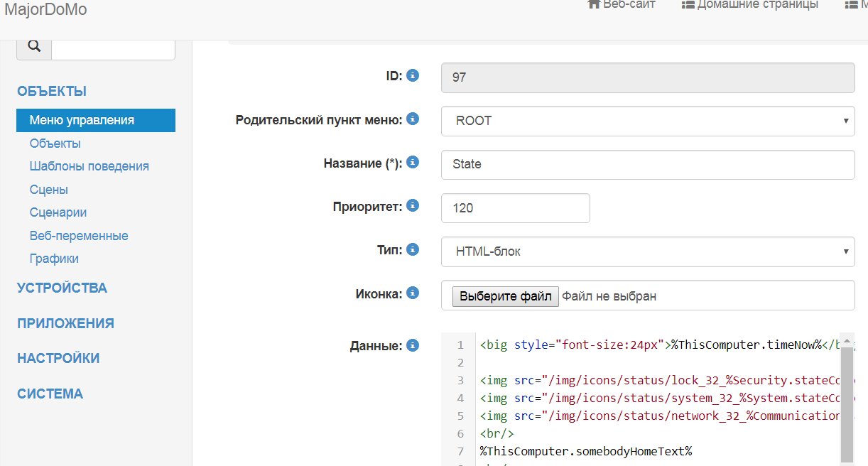
Task: Focus the Приоритет field with value 120
Action: click(x=515, y=208)
